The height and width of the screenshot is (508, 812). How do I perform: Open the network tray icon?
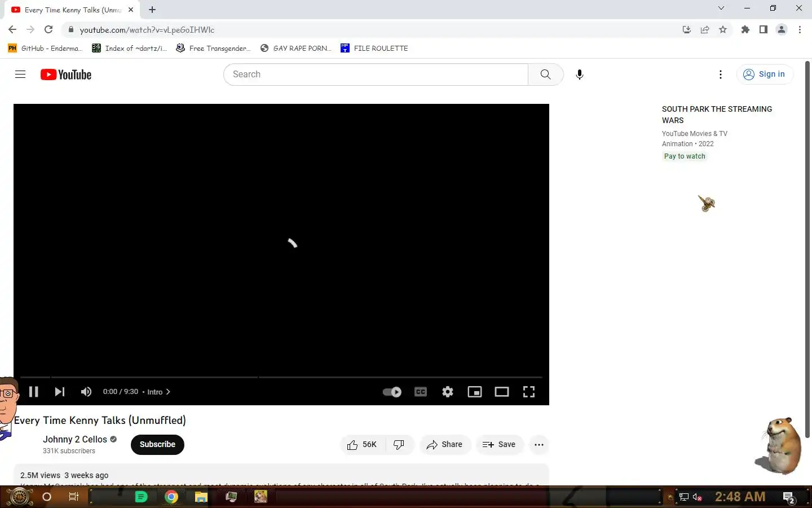click(684, 497)
